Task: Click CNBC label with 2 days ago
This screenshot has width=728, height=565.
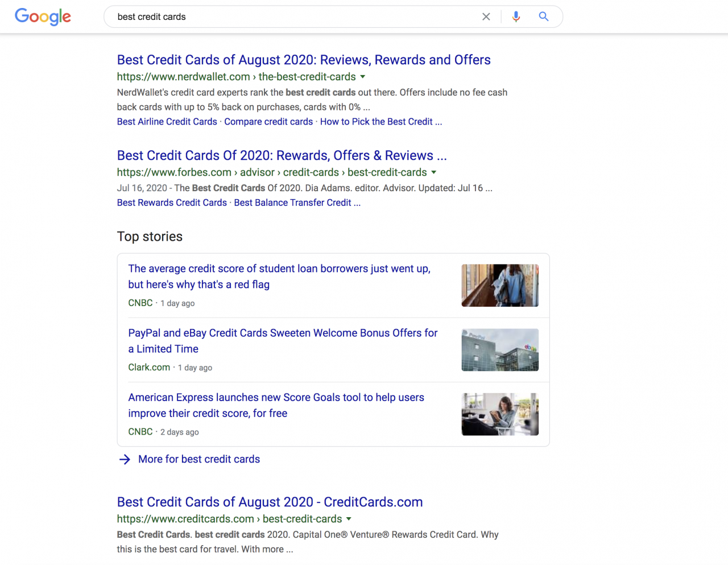Action: coord(140,432)
